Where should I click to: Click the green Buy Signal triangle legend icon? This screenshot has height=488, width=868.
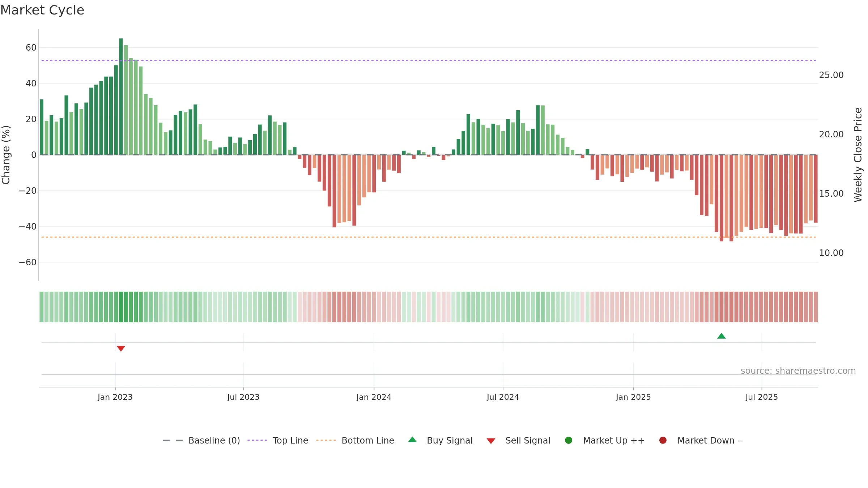412,440
